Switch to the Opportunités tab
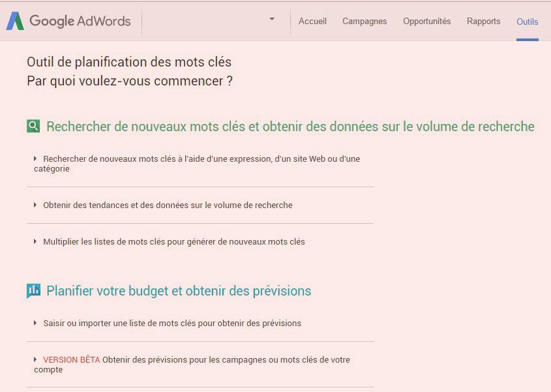 (426, 22)
